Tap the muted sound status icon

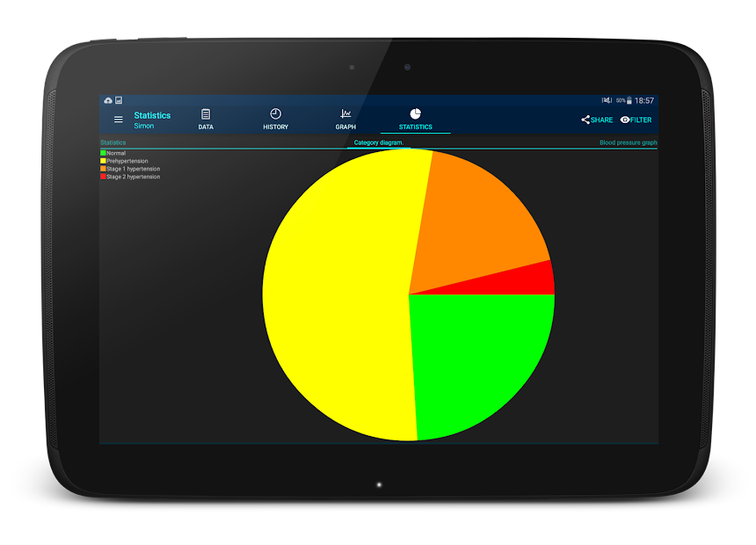pos(607,100)
